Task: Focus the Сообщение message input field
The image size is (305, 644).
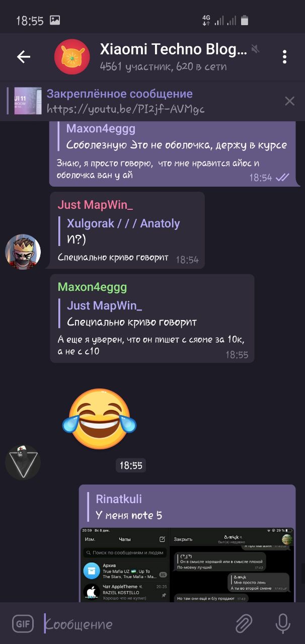Action: point(133,624)
